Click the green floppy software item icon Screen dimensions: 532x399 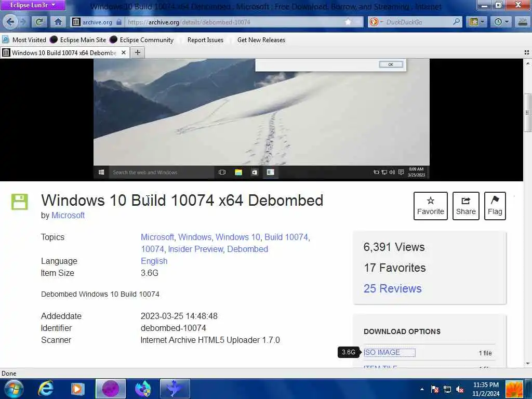[x=20, y=202]
